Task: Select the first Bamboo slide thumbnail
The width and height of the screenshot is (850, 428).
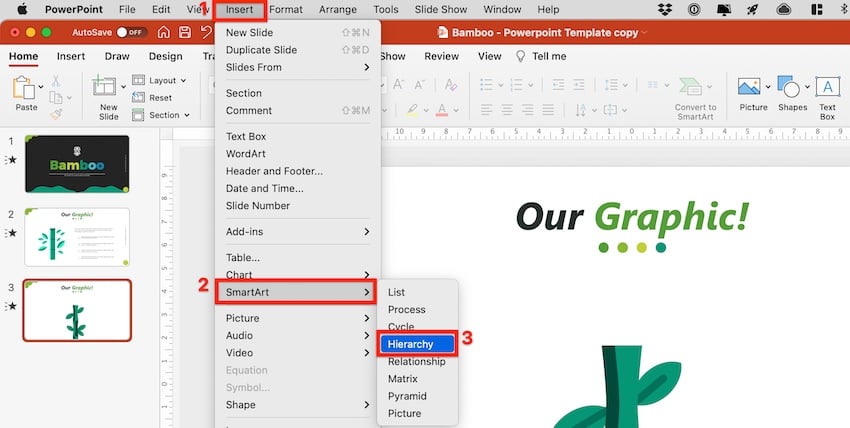Action: pos(76,164)
